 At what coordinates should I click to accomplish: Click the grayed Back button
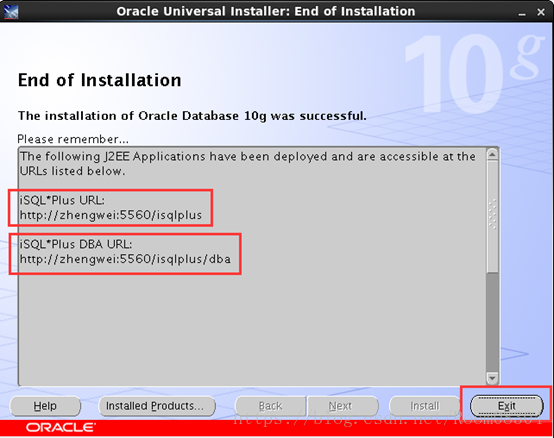(x=270, y=406)
